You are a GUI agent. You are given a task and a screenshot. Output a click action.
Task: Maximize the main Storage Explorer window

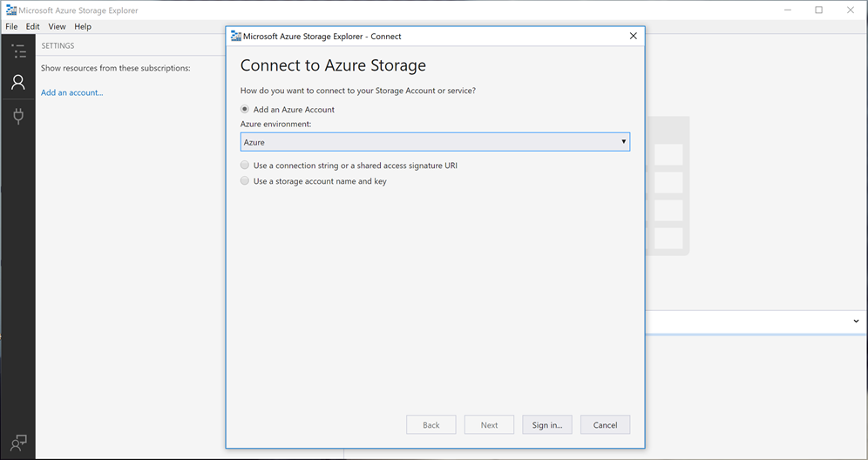(818, 10)
